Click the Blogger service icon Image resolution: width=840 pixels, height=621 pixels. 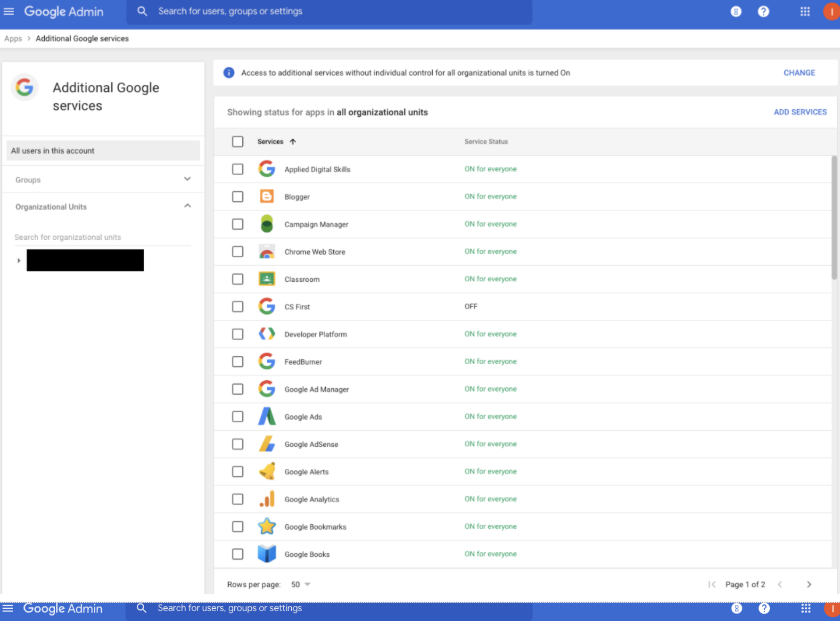point(267,196)
